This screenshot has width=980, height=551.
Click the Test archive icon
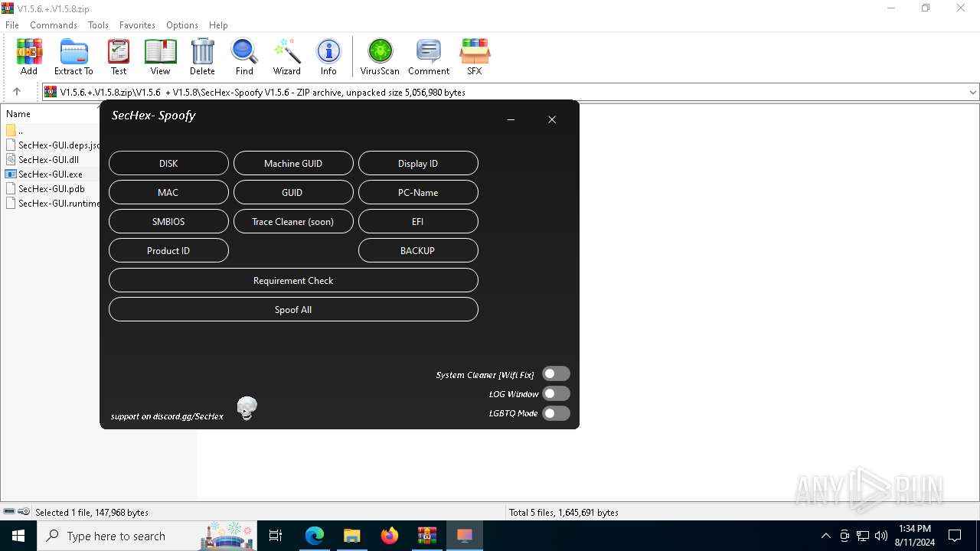pyautogui.click(x=119, y=57)
